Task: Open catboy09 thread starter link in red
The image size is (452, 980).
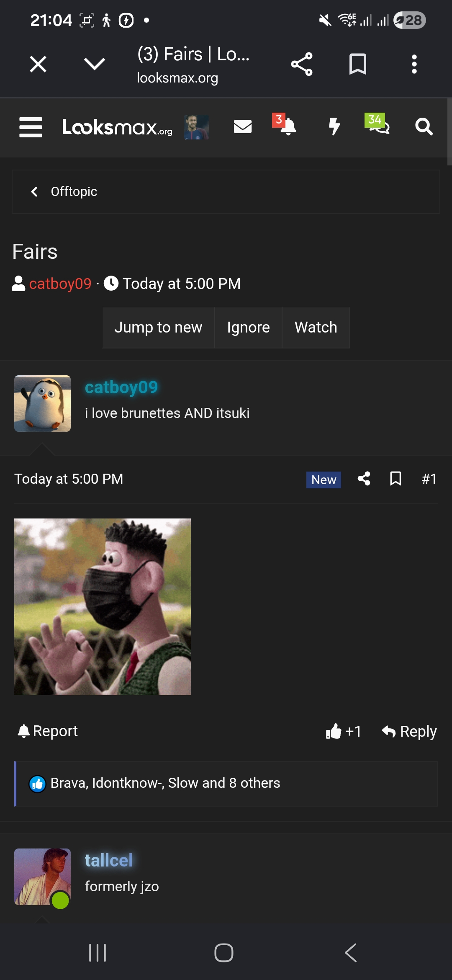Action: (x=60, y=284)
